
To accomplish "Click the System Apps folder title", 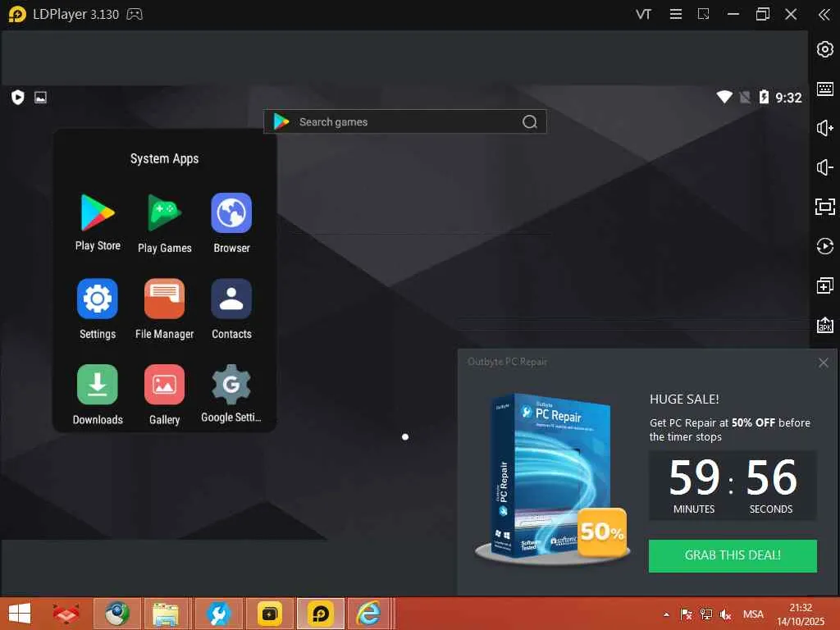I will tap(164, 158).
